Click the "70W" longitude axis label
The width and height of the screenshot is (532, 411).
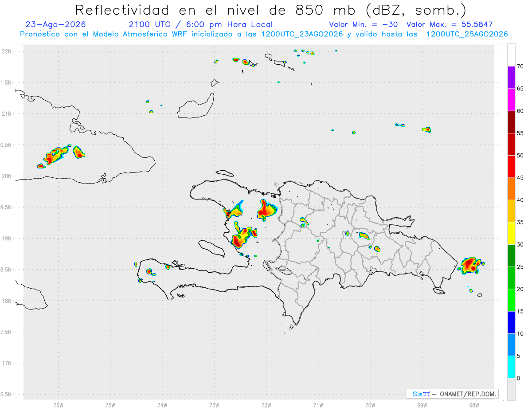tap(370, 405)
